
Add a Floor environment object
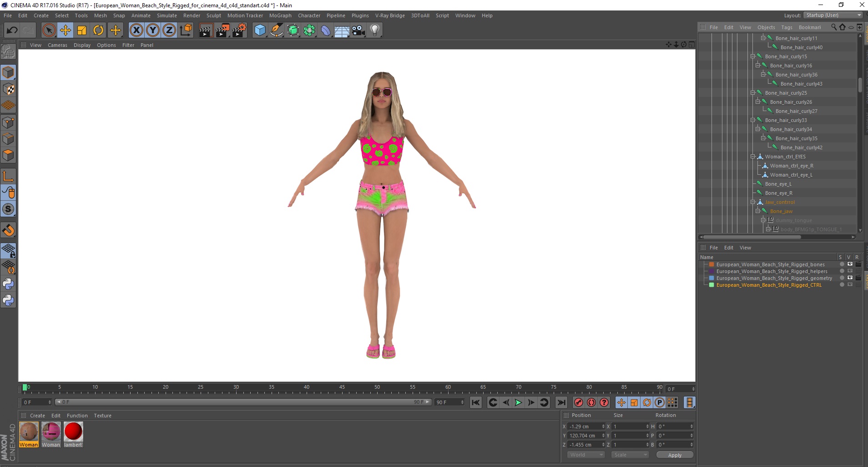[342, 30]
